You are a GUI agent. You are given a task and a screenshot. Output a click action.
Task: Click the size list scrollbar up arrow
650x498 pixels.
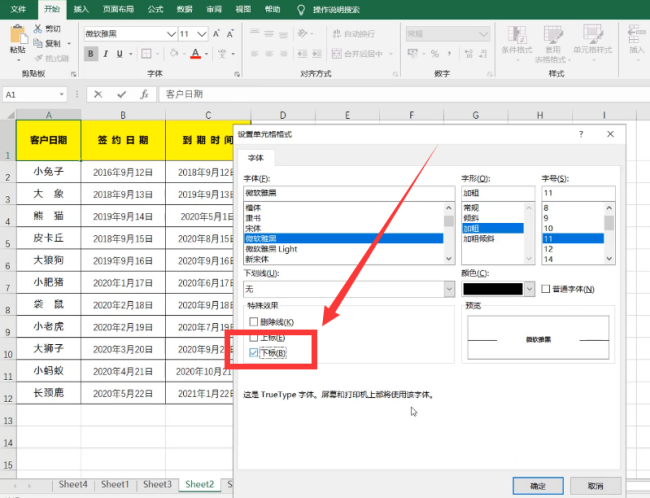pos(609,208)
